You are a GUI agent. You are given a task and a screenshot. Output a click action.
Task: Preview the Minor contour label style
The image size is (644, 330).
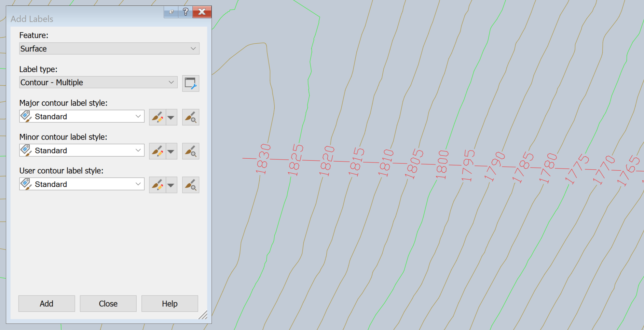click(190, 151)
